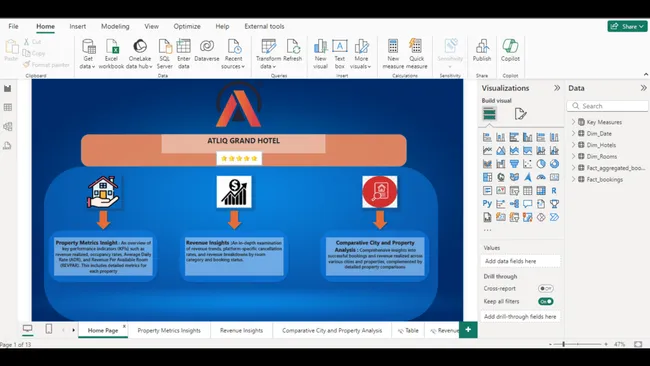The image size is (650, 366).
Task: Expand the Dim_Hotels table
Action: 574,145
